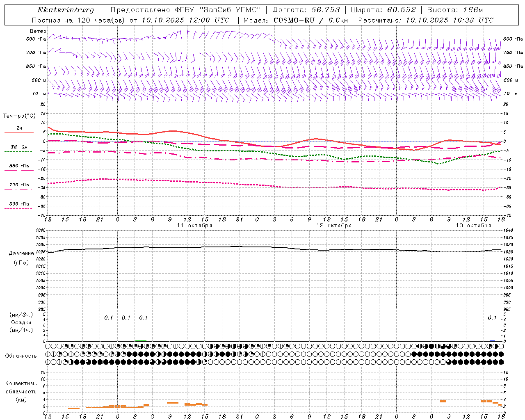Click the "Прогноз на 120 часа(ов)" forecast text

coord(79,20)
